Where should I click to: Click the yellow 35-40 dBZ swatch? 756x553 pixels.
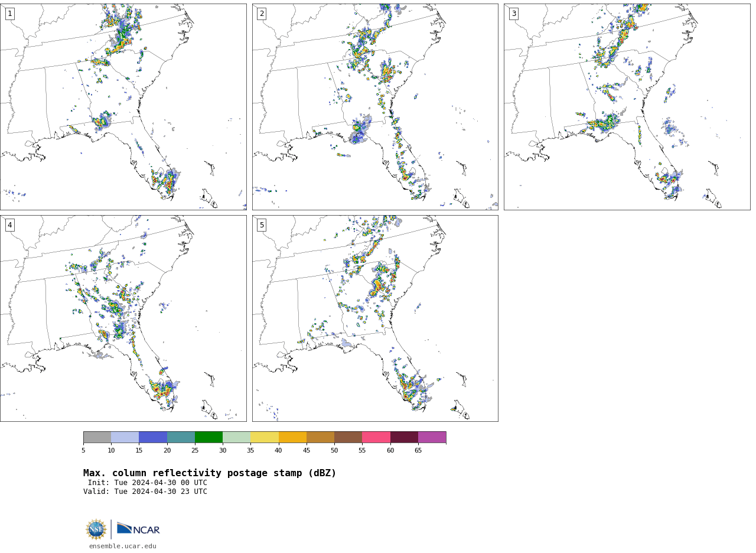pyautogui.click(x=265, y=437)
